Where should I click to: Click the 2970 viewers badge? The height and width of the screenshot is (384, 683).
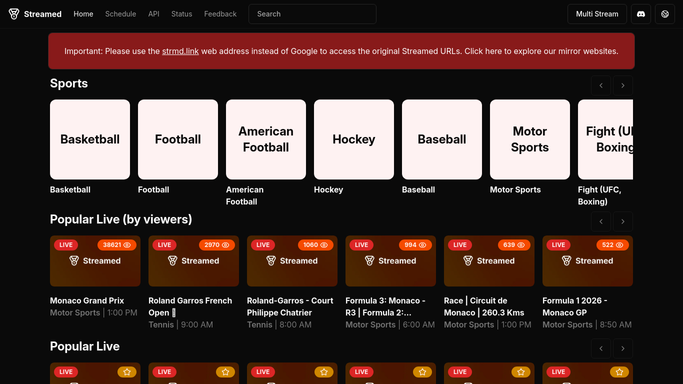(x=216, y=245)
